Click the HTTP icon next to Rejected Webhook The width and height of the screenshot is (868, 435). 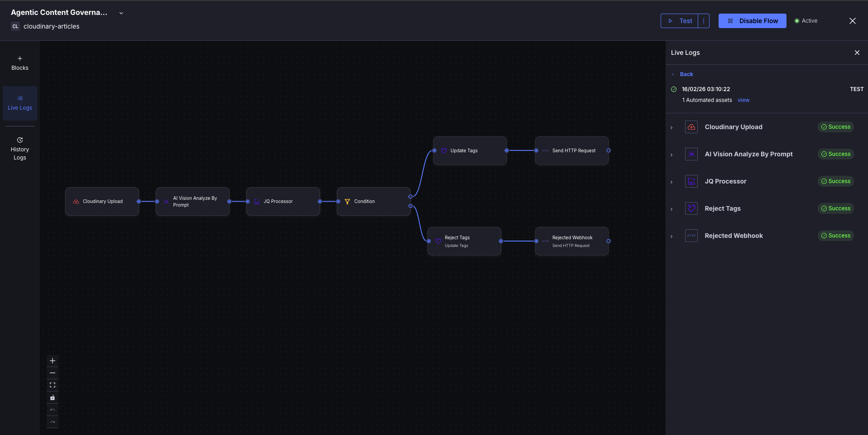coord(691,236)
